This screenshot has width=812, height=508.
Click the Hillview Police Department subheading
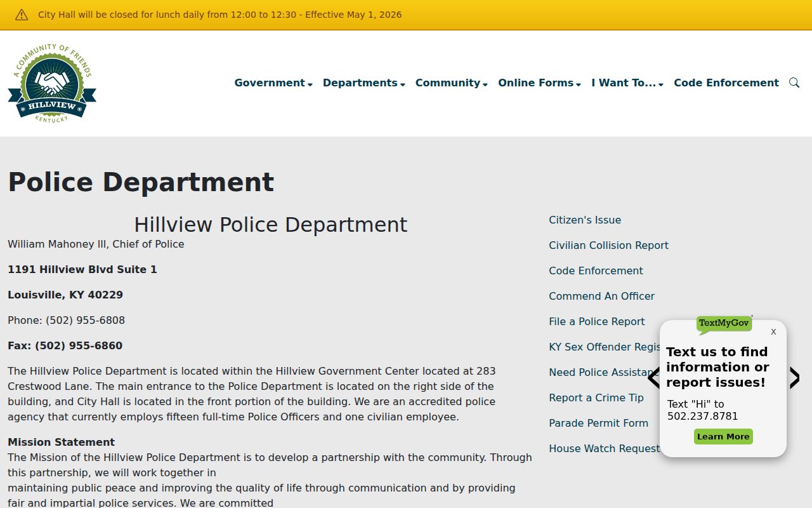pos(270,225)
